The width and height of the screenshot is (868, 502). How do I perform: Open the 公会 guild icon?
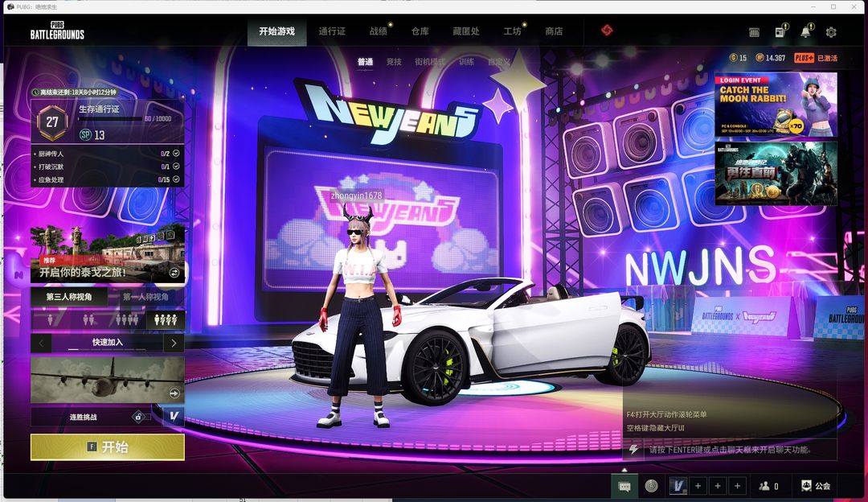tap(815, 486)
